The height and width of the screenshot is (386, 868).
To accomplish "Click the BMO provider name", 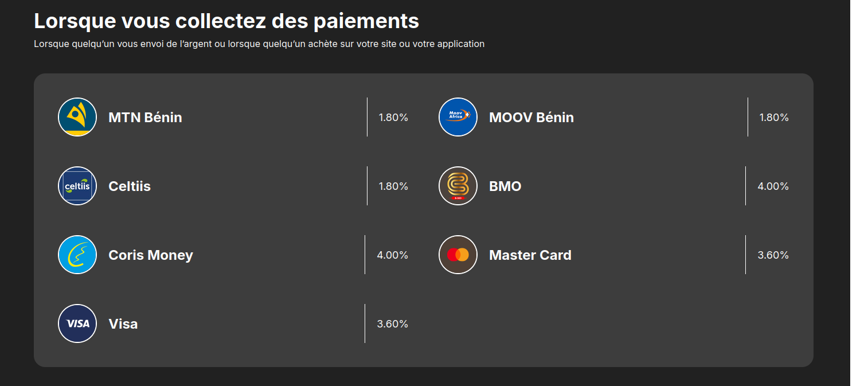I will [505, 186].
